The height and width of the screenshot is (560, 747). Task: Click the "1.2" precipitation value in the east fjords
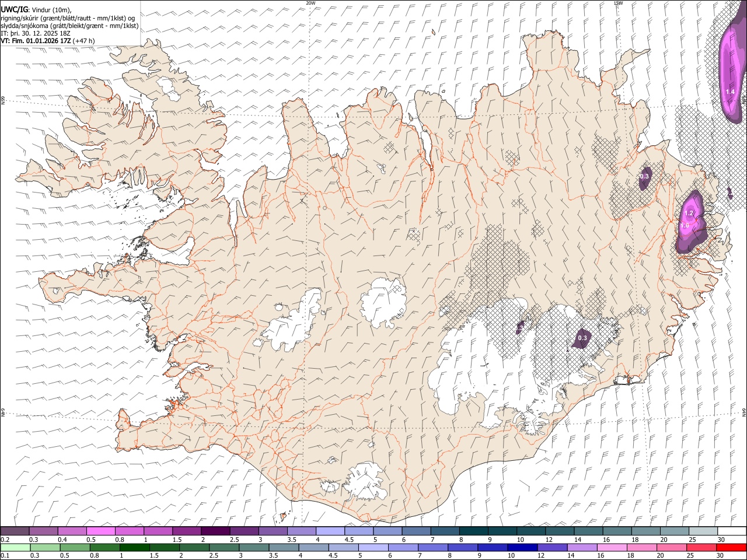689,213
